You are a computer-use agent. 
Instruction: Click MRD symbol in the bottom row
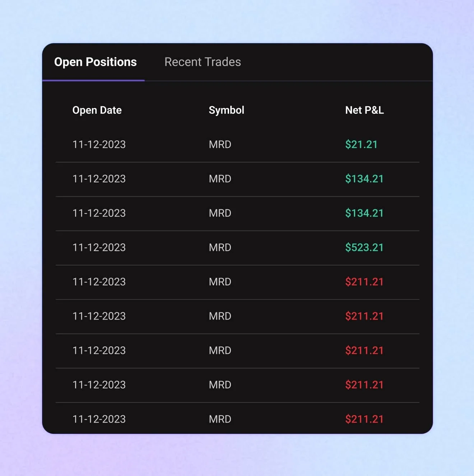(x=220, y=419)
